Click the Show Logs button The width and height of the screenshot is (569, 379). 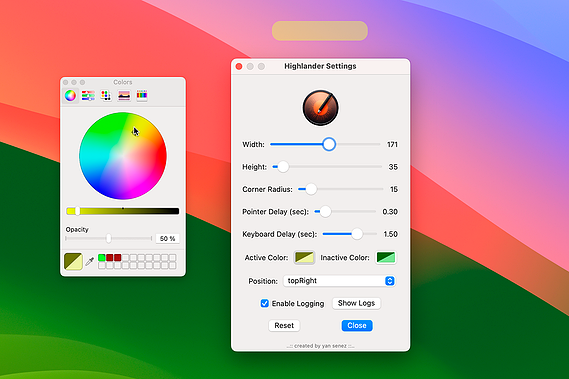pyautogui.click(x=356, y=303)
